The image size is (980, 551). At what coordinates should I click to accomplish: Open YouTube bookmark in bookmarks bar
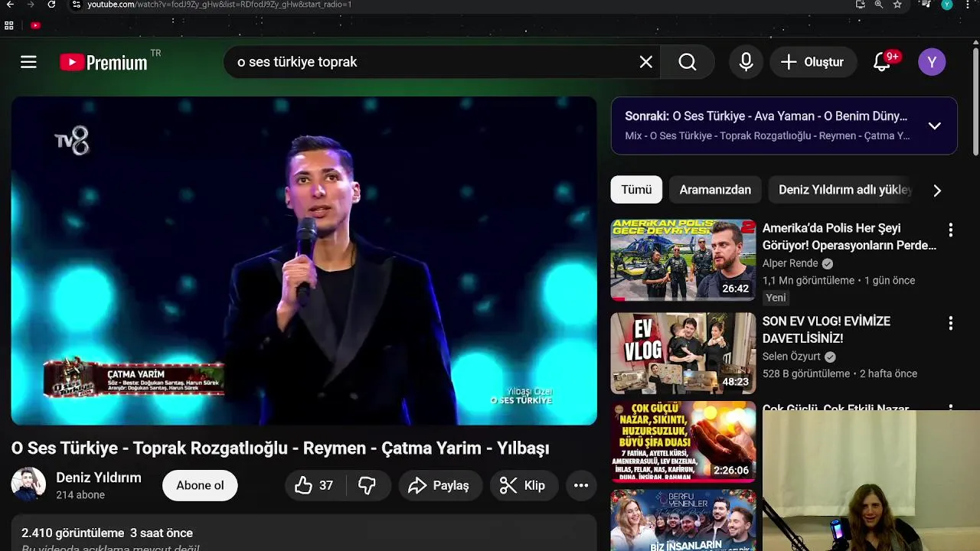tap(35, 25)
